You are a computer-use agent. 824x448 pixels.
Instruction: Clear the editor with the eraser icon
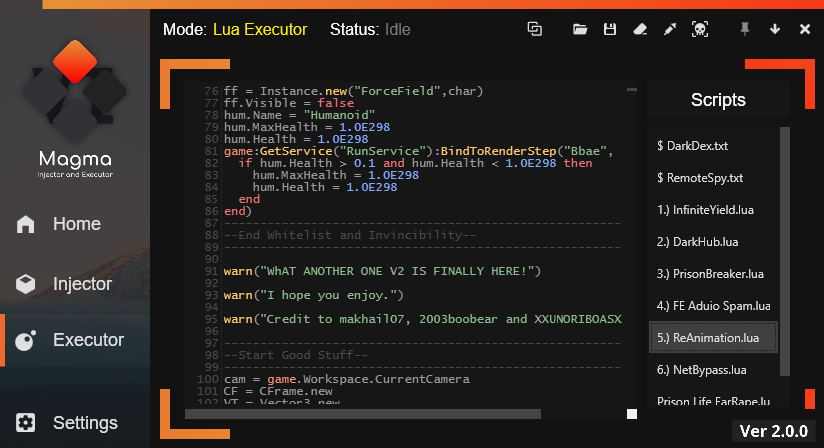(639, 29)
